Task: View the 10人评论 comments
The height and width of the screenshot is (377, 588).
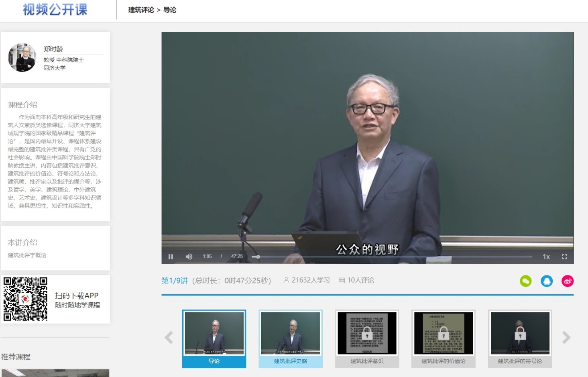Action: (x=356, y=280)
